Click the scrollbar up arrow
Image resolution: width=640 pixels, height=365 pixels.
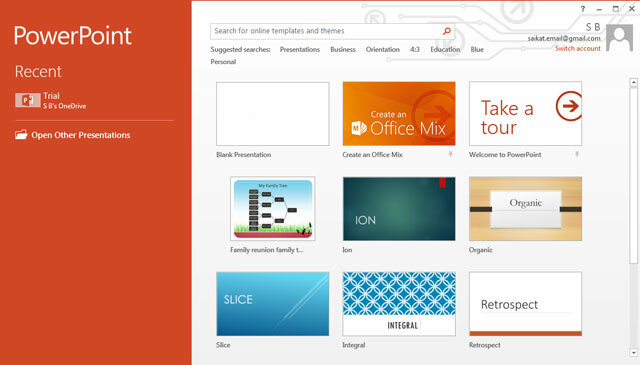[633, 82]
